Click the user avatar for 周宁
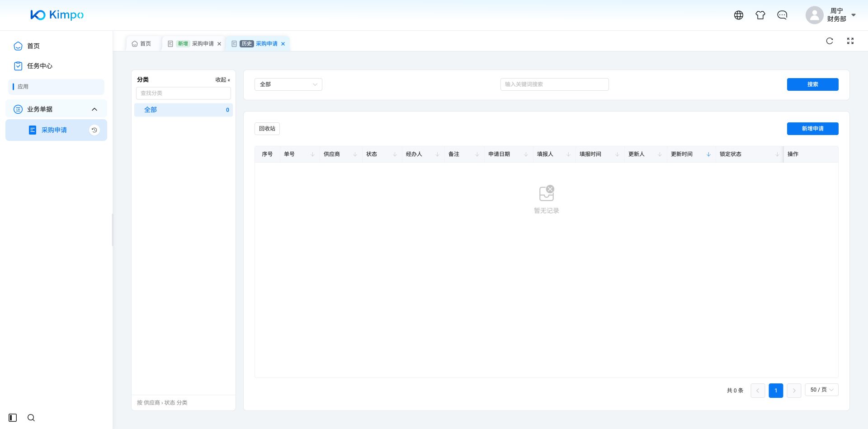The image size is (868, 429). 814,15
